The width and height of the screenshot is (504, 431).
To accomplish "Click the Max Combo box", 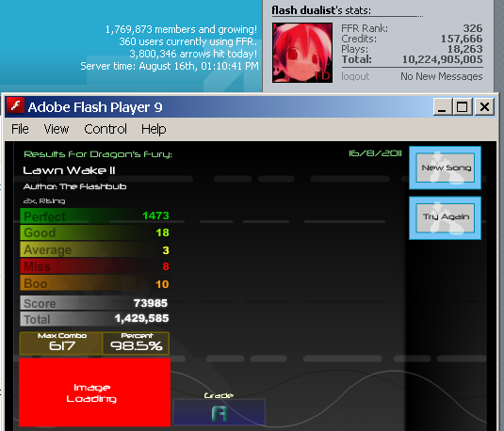I will (61, 343).
